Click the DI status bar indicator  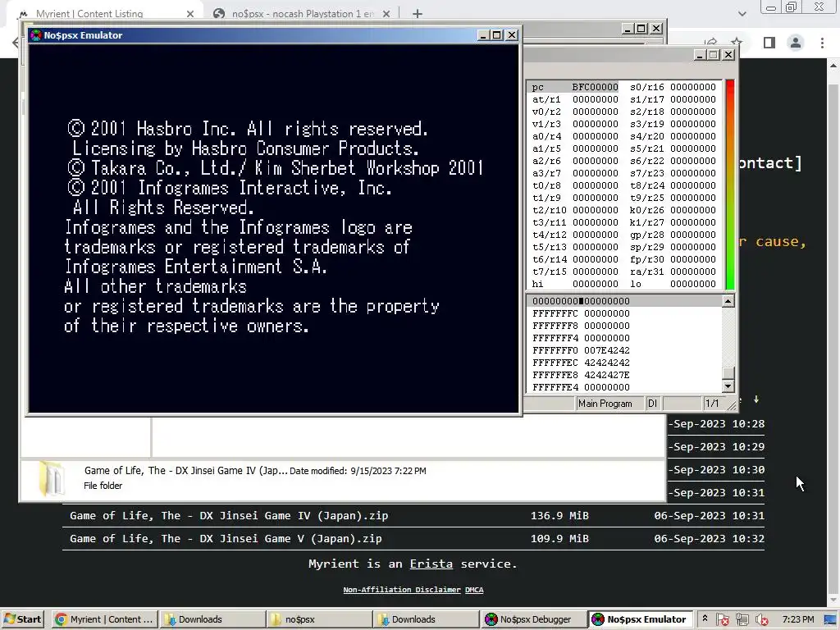click(652, 404)
